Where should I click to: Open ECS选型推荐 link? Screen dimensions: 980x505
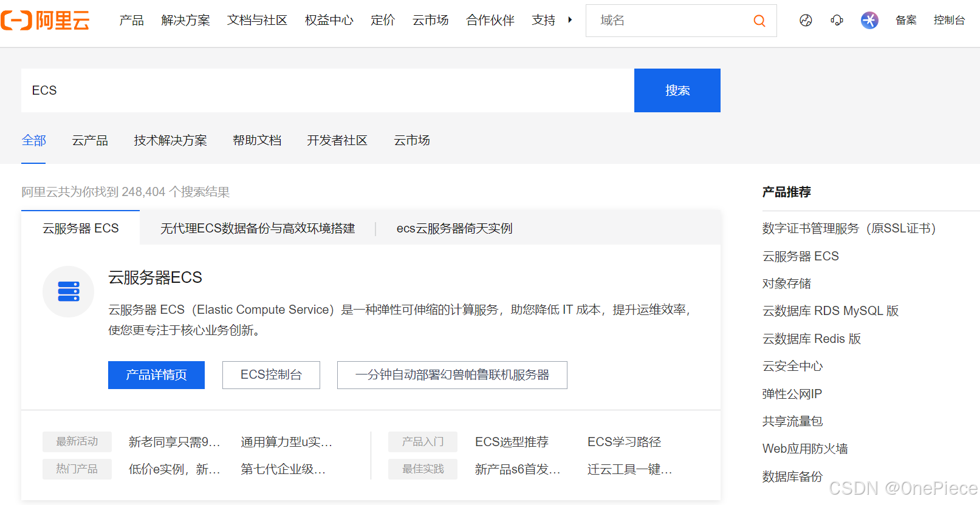[512, 442]
